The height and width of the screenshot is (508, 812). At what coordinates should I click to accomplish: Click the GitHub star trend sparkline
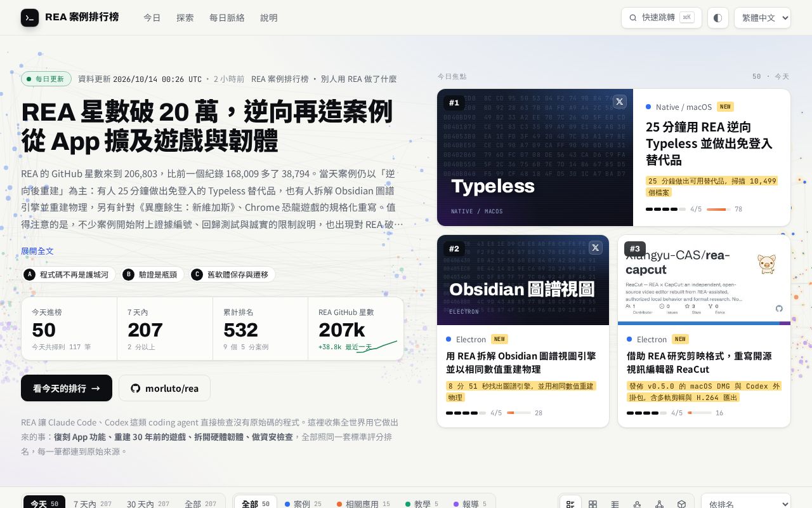coord(377,346)
